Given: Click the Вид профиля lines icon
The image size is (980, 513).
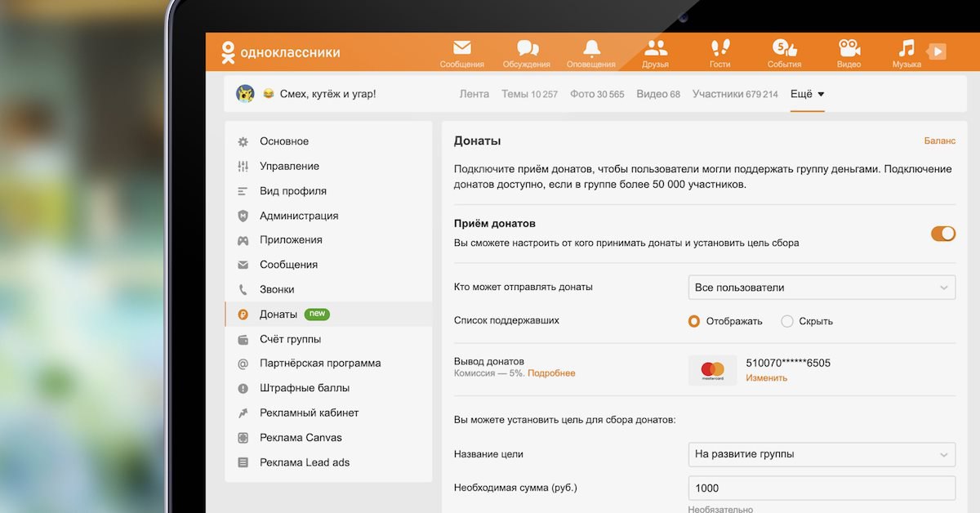Looking at the screenshot, I should point(243,191).
